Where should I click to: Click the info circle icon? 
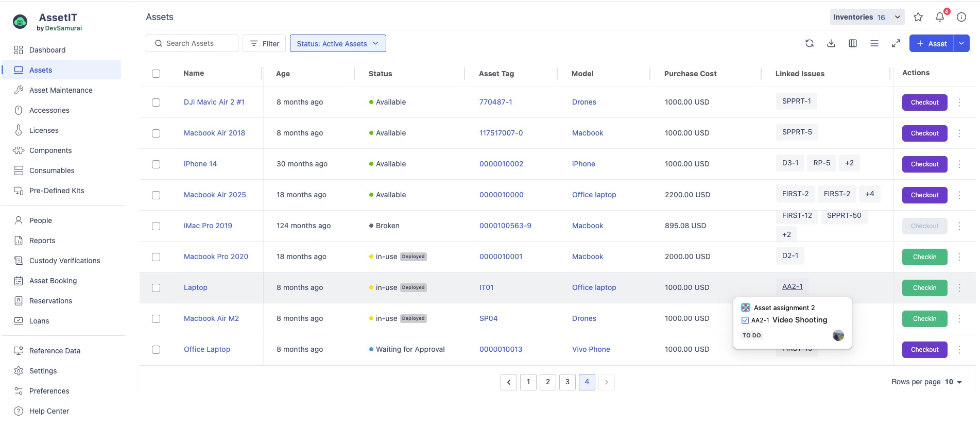(x=961, y=17)
